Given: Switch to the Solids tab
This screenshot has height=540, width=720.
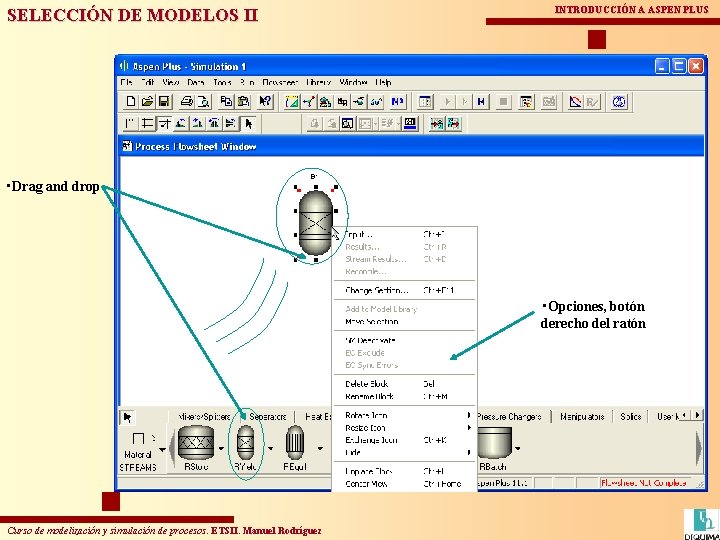Looking at the screenshot, I should [x=630, y=417].
